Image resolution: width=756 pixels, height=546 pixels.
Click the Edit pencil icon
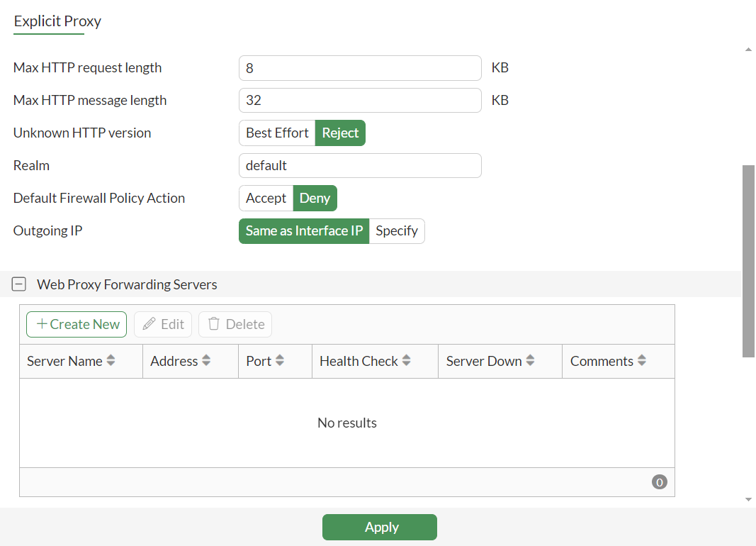(149, 324)
